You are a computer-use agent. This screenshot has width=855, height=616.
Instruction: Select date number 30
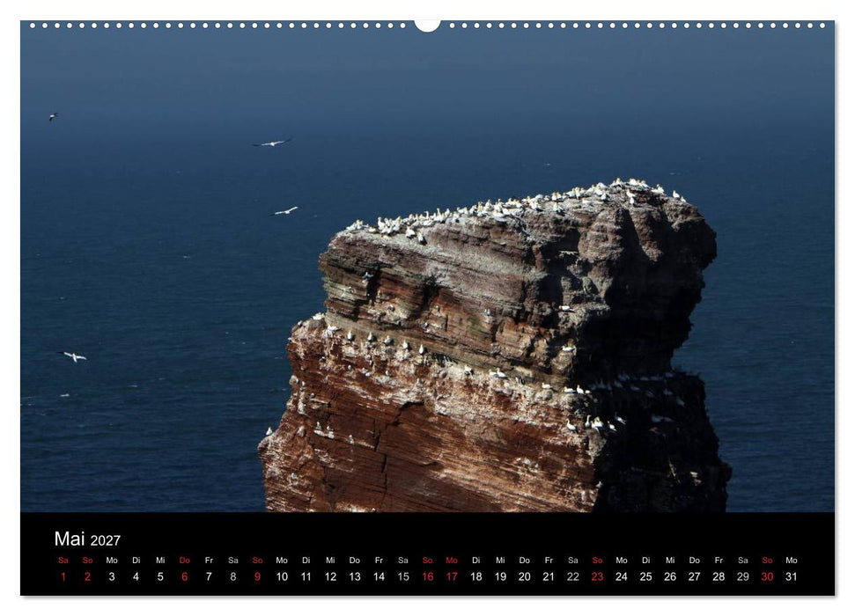coord(767,576)
